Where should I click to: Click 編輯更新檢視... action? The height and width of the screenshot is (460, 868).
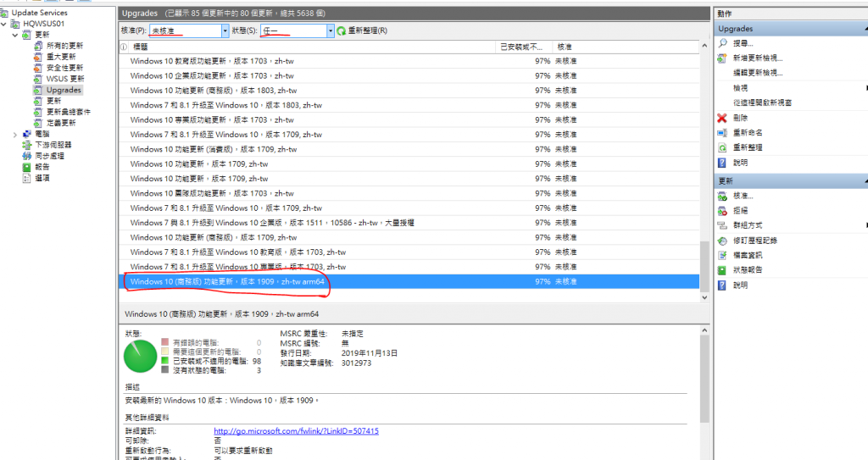pos(758,73)
